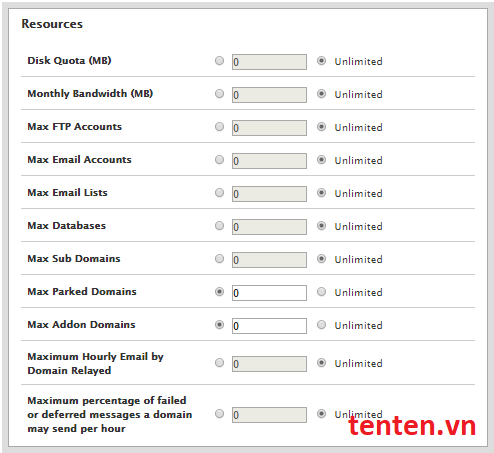Select Unlimited for Monthly Bandwidth
Viewport: 494px width, 453px height.
[x=321, y=94]
